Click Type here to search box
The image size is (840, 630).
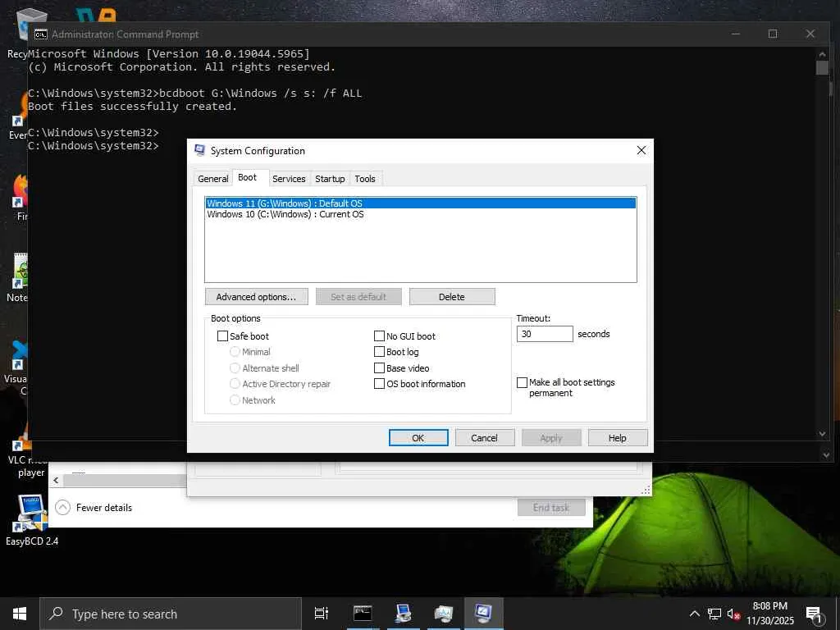[x=171, y=614]
